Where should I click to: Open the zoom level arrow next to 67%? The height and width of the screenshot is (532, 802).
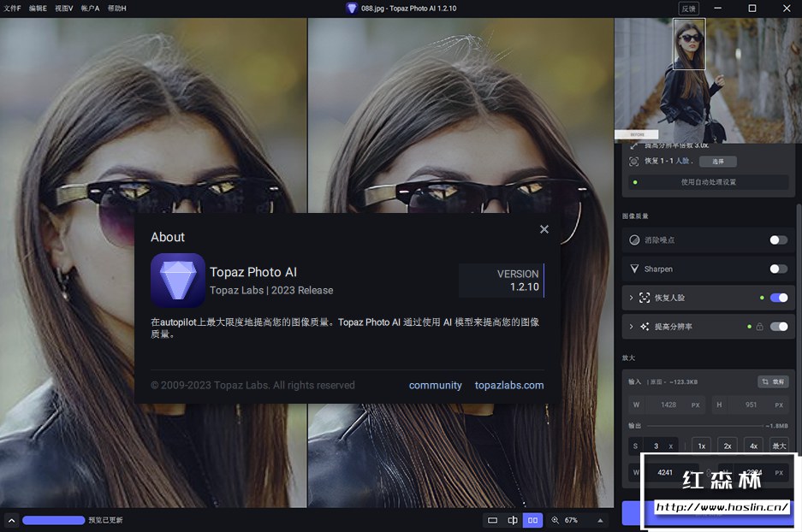[600, 520]
